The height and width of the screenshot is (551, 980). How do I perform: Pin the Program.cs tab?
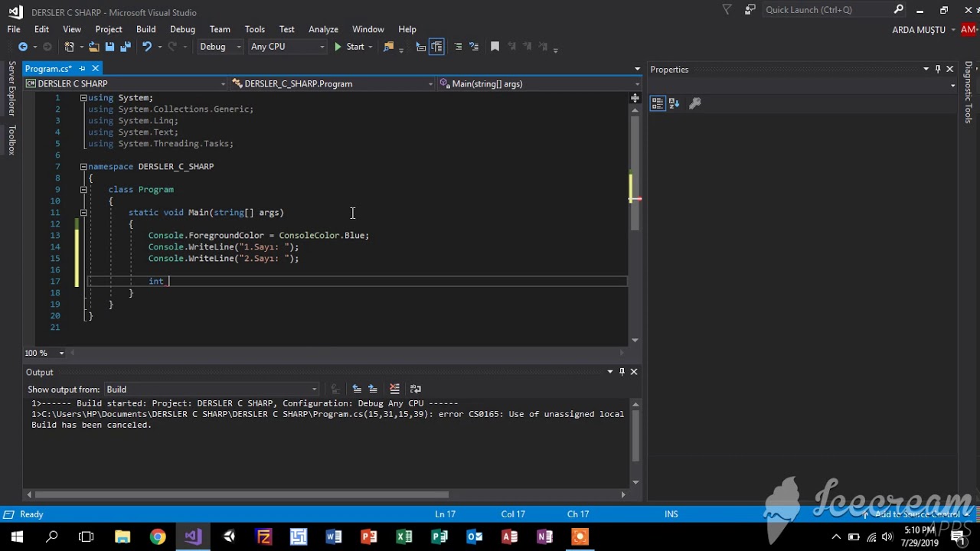pos(83,69)
